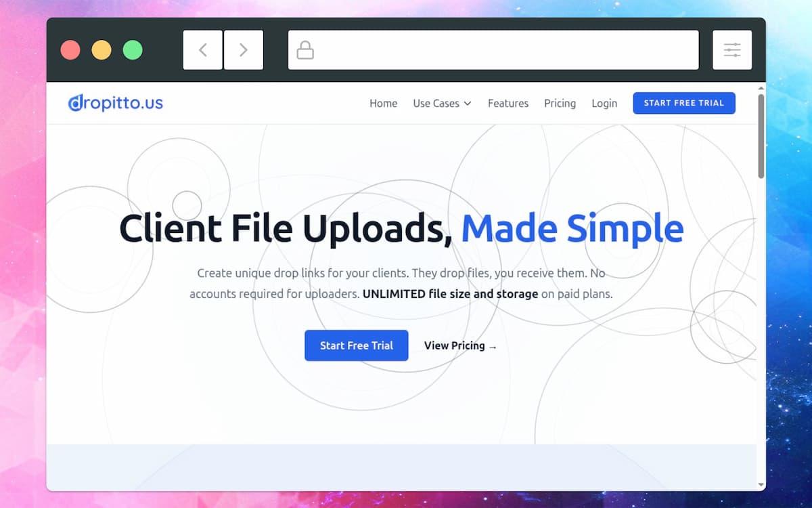Focus the browser address bar field
Image resolution: width=812 pixels, height=508 pixels.
coord(493,49)
